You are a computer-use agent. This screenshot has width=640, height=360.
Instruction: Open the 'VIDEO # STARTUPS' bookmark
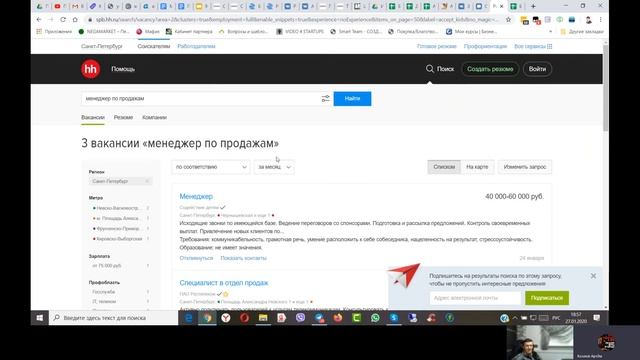click(x=300, y=31)
